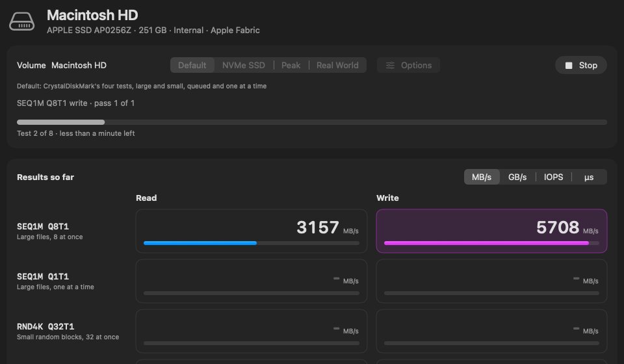Click the SEQ1M Q1T1 test label

(x=43, y=276)
